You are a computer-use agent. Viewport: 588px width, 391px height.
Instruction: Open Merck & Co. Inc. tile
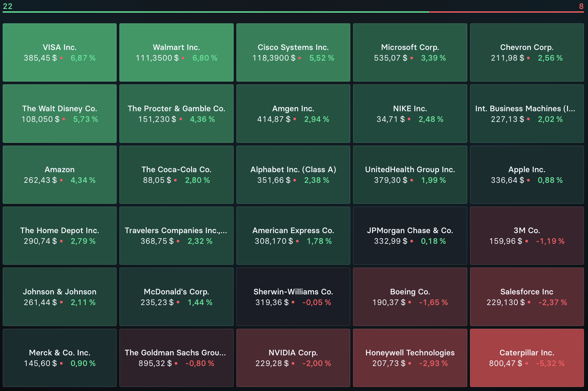point(60,358)
